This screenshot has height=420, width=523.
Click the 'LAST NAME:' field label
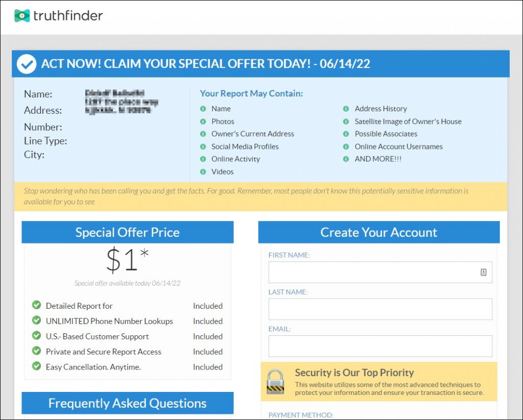click(x=288, y=292)
